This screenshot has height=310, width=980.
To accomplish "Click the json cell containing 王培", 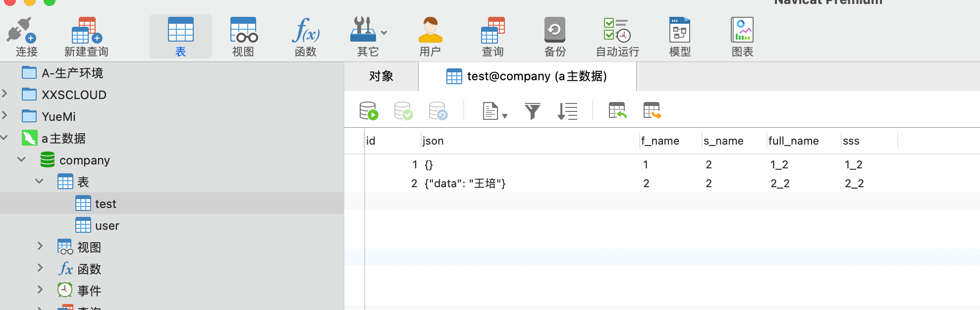I will pyautogui.click(x=465, y=184).
